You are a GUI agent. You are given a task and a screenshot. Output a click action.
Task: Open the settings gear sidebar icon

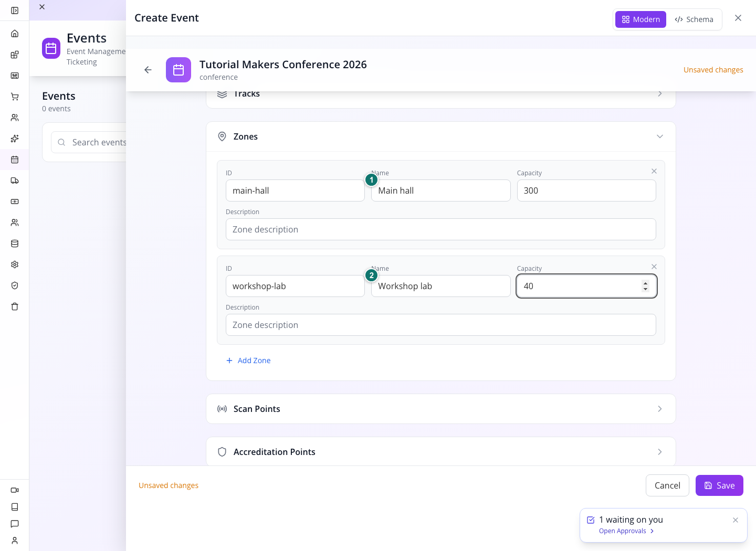click(x=15, y=264)
